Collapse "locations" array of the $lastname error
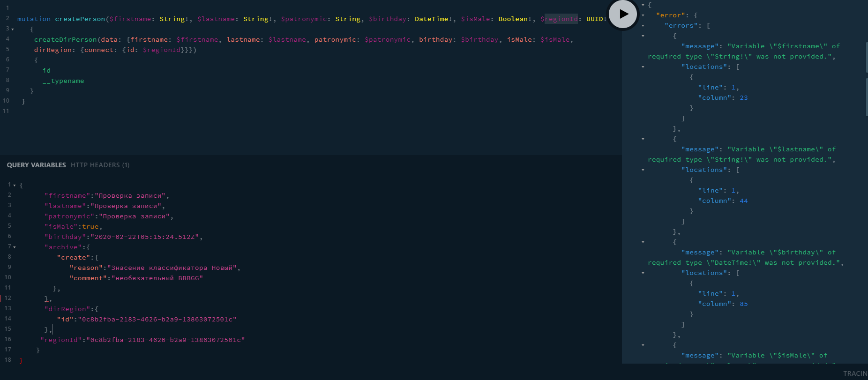The height and width of the screenshot is (380, 868). (x=643, y=170)
